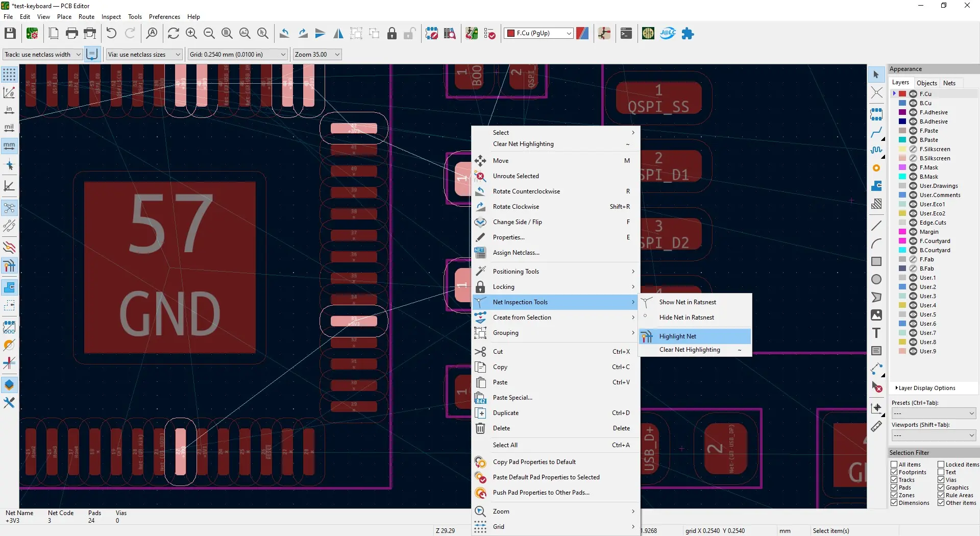
Task: Expand the Positioning Tools submenu
Action: tap(556, 272)
